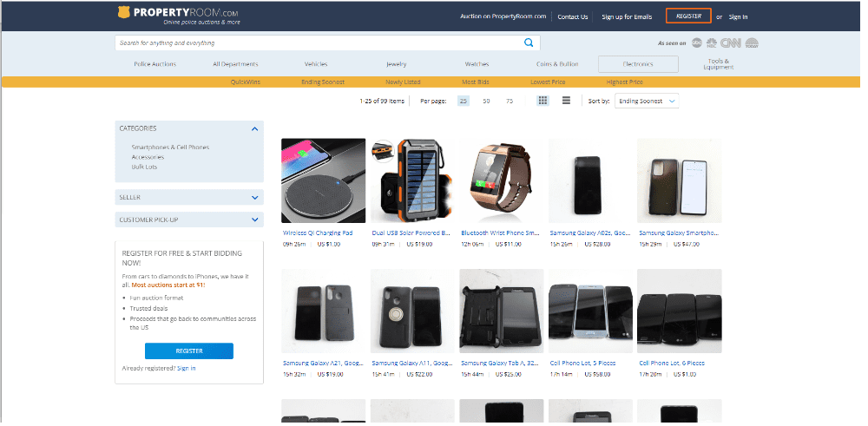Image resolution: width=868 pixels, height=426 pixels.
Task: Open the Vehicles menu
Action: 316,64
